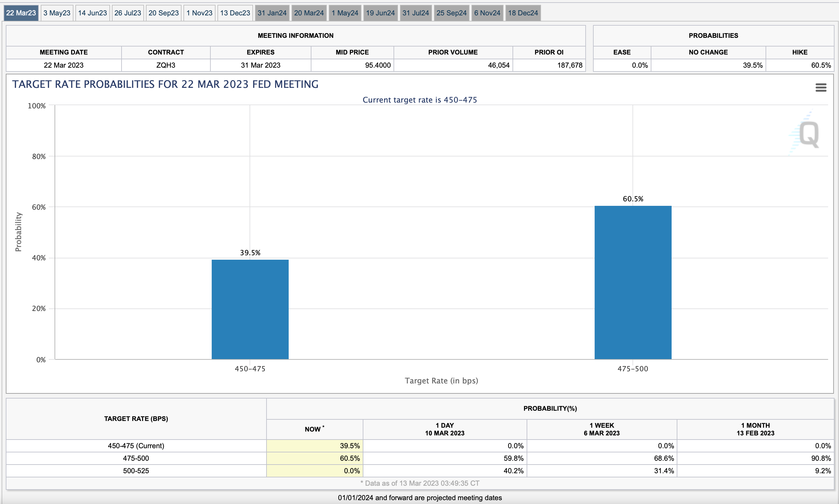Screen dimensions: 839x504
Task: Open the 19 Jun24 meeting tab
Action: click(380, 13)
